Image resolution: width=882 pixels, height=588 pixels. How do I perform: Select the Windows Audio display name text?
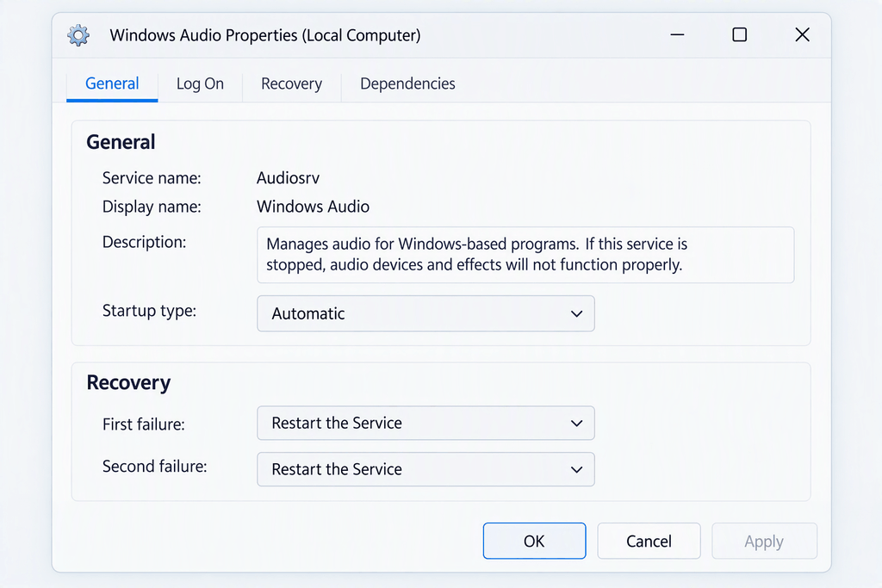coord(314,207)
